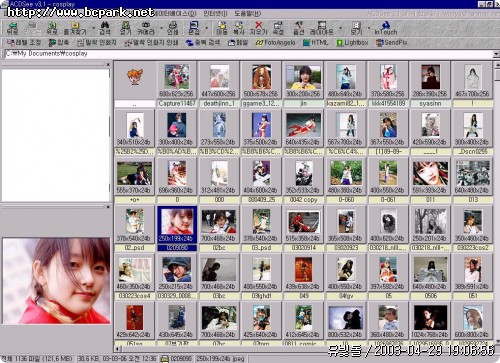
Task: Click 밀착 인화지 인쇄 print contact sheet
Action: [151, 43]
